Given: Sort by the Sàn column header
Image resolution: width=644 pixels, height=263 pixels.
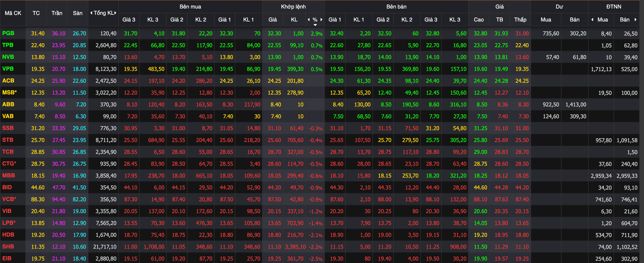Looking at the screenshot, I should pos(77,13).
